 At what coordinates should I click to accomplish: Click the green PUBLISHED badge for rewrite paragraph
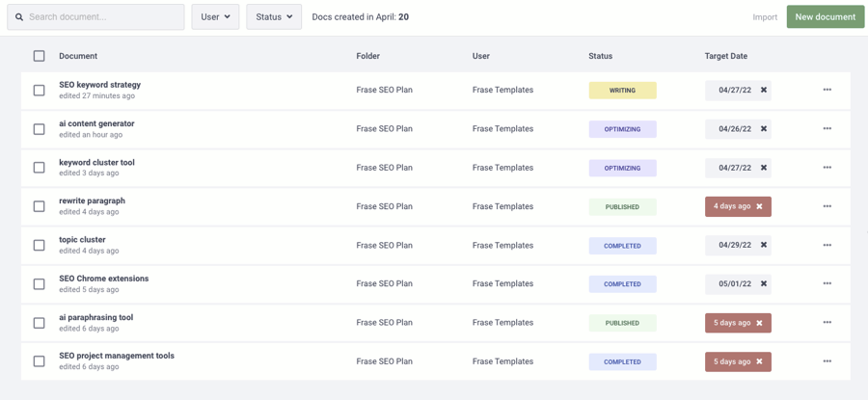(622, 206)
